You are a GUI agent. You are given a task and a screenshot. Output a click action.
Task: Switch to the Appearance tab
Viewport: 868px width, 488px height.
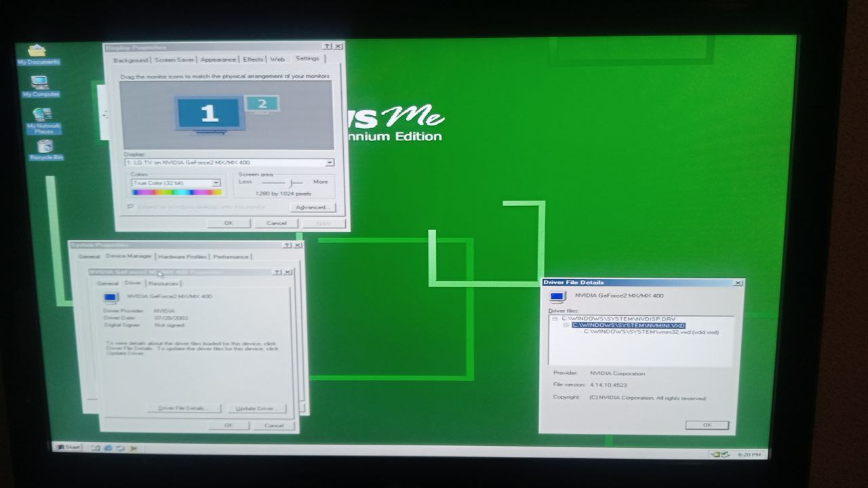pyautogui.click(x=218, y=60)
